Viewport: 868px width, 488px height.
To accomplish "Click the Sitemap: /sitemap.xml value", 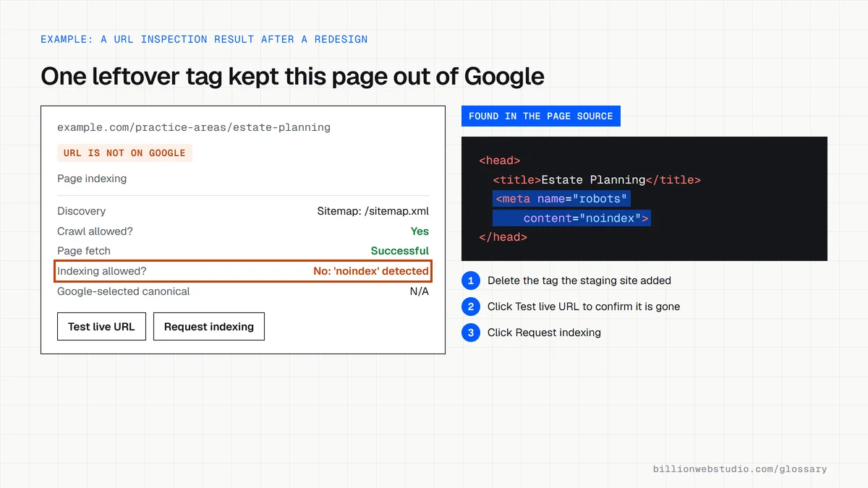I will click(x=373, y=211).
